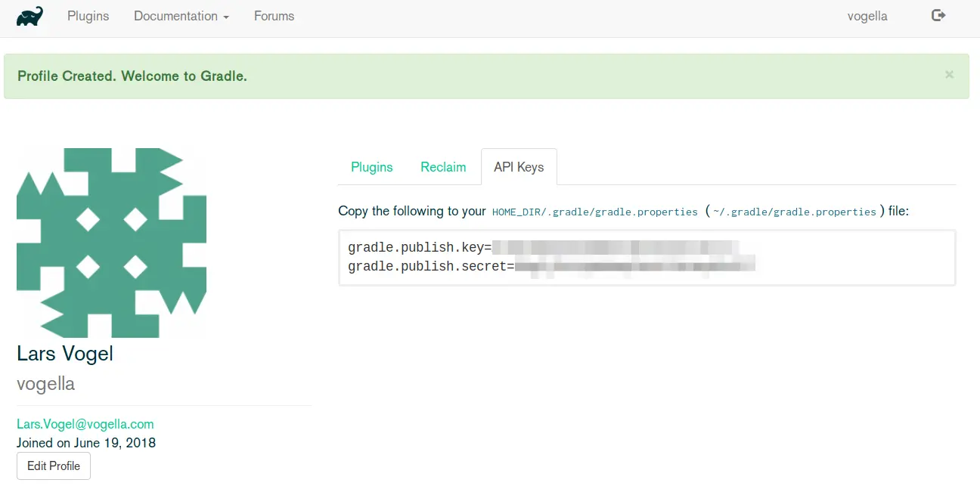
Task: Click the Edit Profile button
Action: [53, 466]
